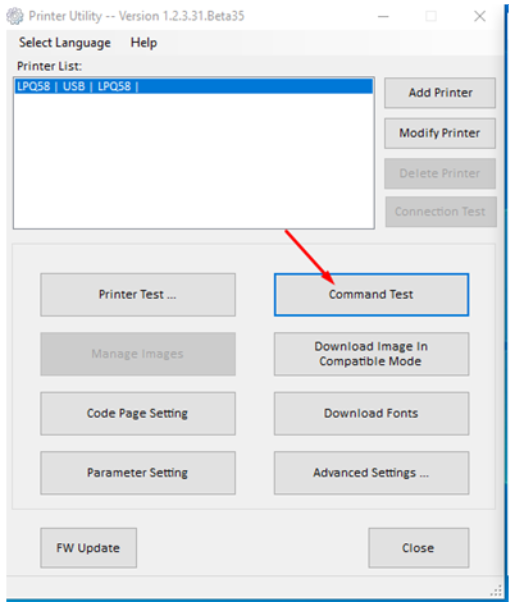Viewport: 512px width, 602px height.
Task: Open Download Fonts
Action: 371,413
